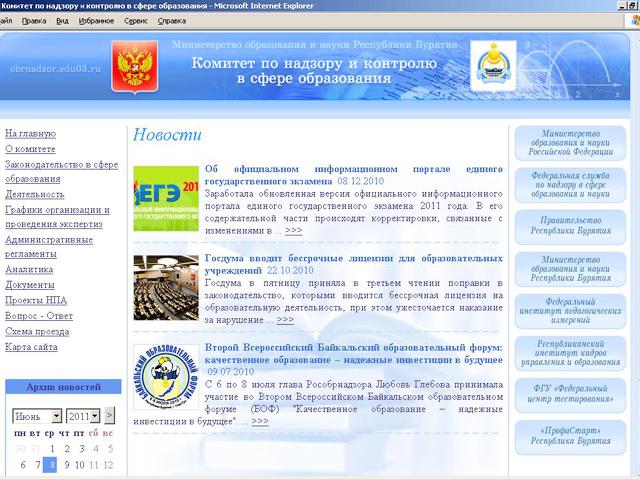The image size is (640, 480).
Task: Open Министерство образования и науки Республики Бурятия button
Action: click(570, 269)
